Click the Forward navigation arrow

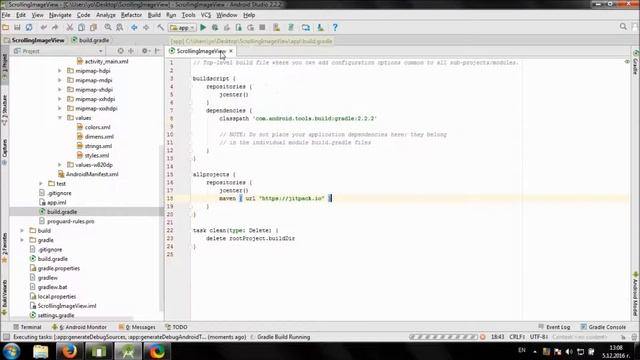(146, 27)
